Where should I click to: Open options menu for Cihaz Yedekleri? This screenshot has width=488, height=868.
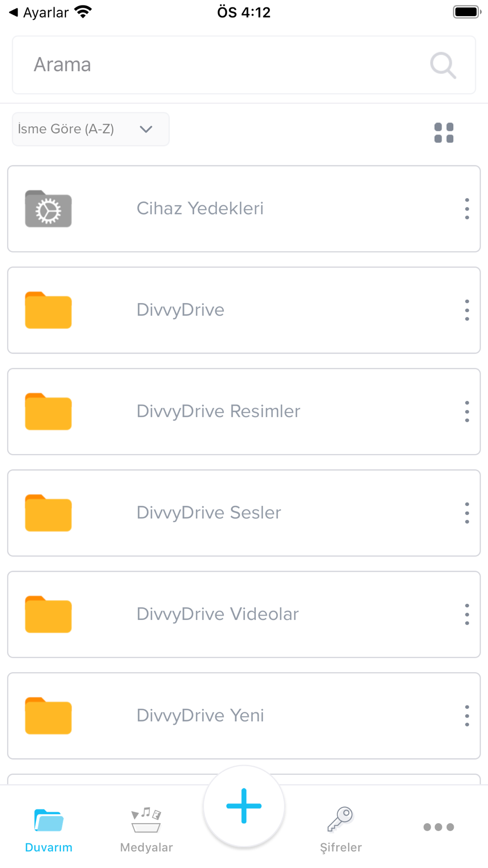point(467,209)
